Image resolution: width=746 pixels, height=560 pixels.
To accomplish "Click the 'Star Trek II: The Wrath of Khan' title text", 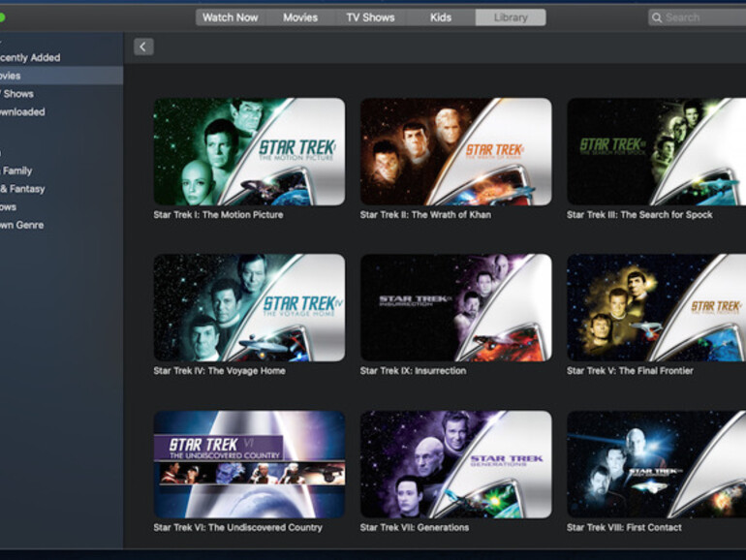I will 425,214.
